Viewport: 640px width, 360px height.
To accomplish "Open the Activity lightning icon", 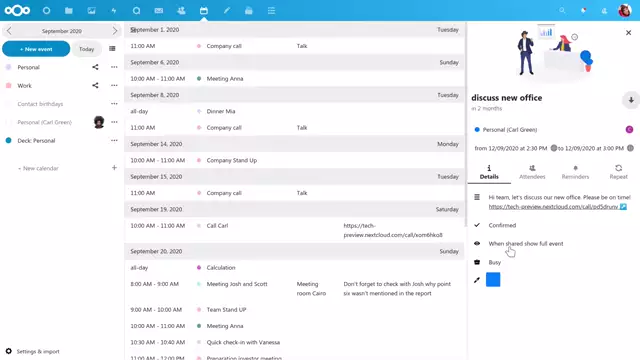I will coord(114,11).
